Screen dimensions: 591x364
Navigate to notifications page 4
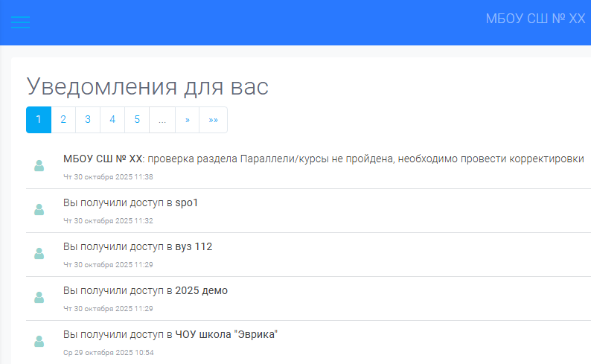tap(112, 120)
